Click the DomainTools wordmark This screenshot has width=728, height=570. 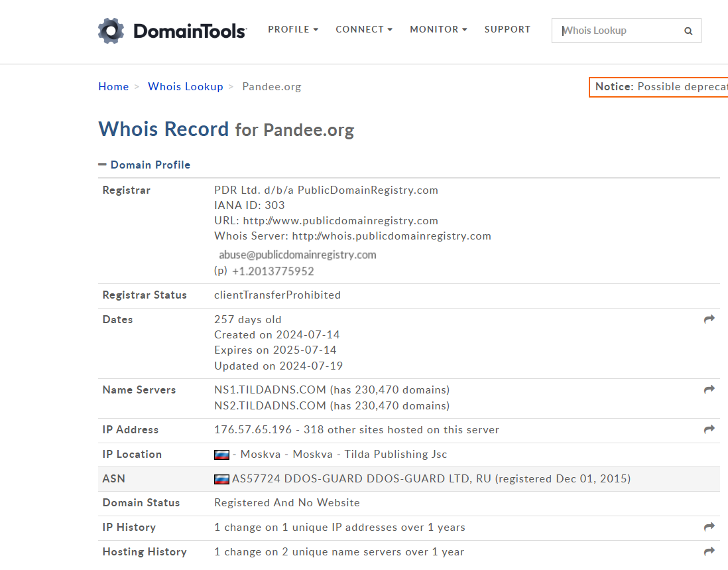pos(190,31)
